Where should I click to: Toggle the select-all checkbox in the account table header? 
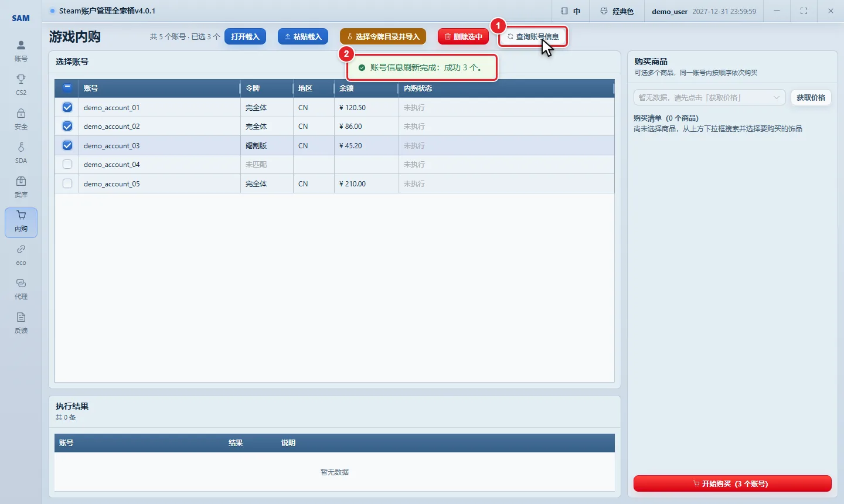[x=67, y=88]
